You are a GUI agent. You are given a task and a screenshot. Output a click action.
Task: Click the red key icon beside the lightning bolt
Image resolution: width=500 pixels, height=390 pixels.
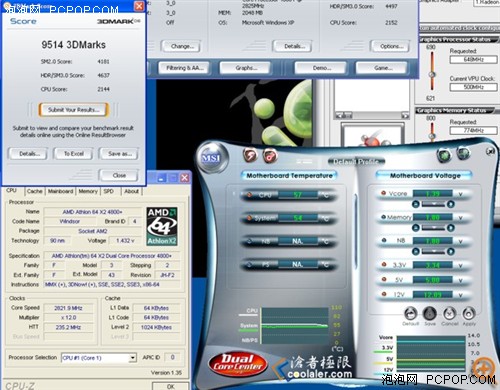click(x=270, y=155)
